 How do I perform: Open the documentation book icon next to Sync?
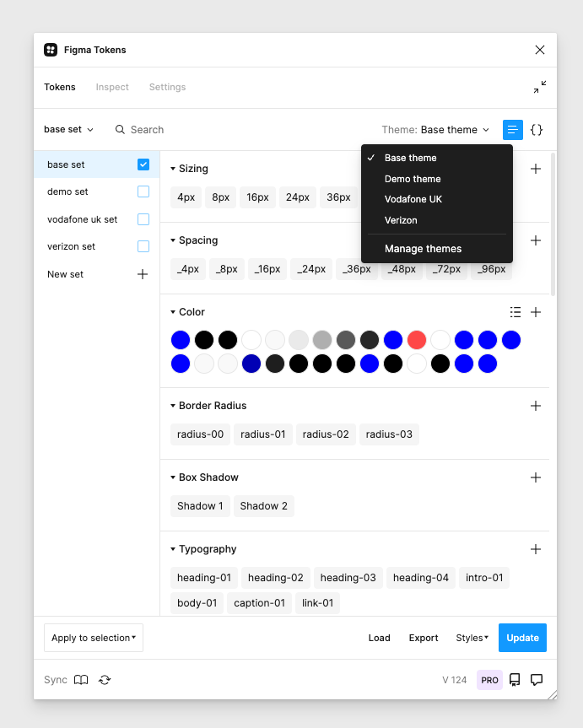(x=80, y=680)
